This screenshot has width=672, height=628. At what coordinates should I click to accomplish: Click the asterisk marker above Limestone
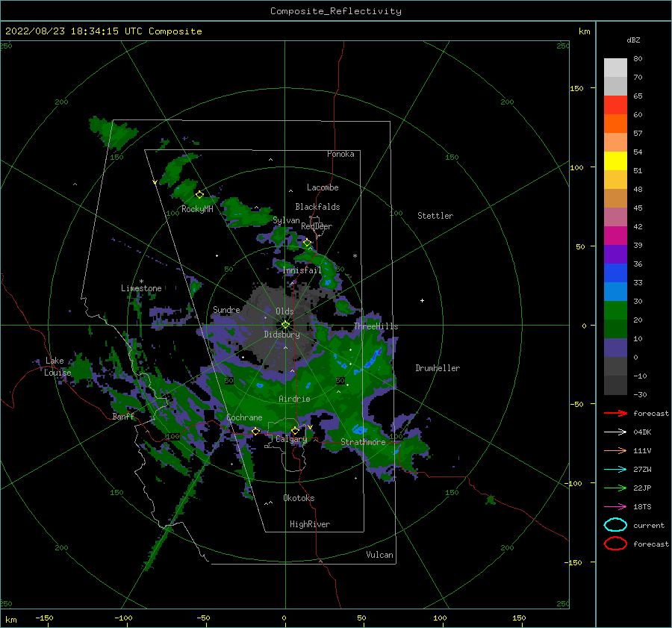pos(141,282)
